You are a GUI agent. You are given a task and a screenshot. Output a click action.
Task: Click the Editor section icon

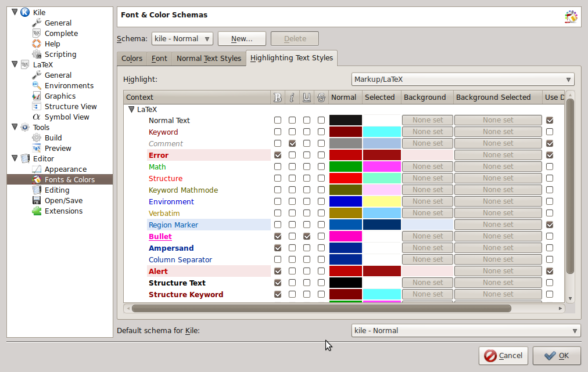point(25,159)
